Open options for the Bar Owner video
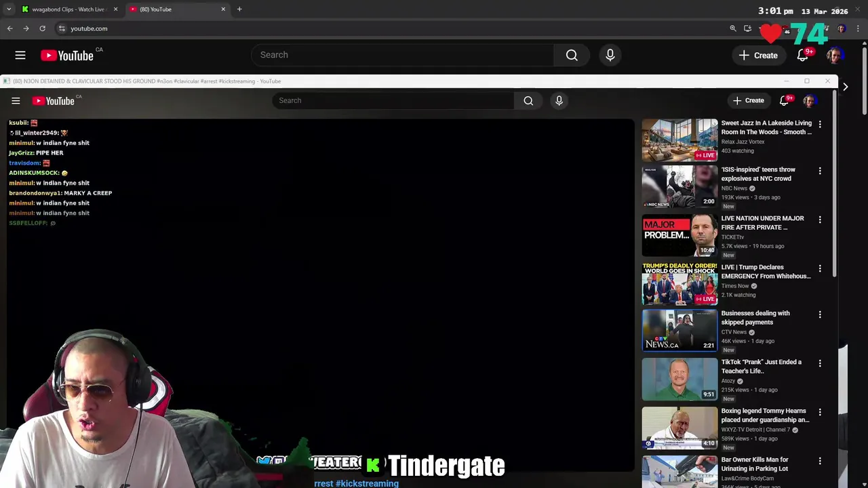 820,461
